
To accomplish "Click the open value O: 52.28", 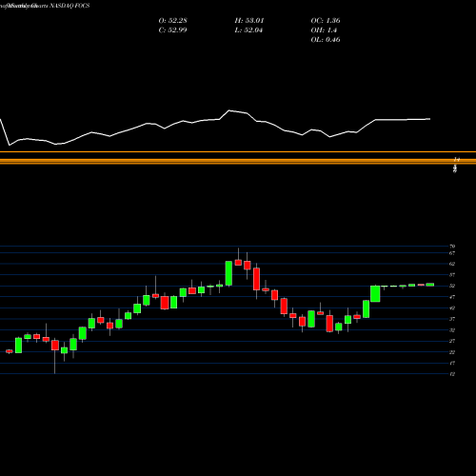I will (173, 21).
